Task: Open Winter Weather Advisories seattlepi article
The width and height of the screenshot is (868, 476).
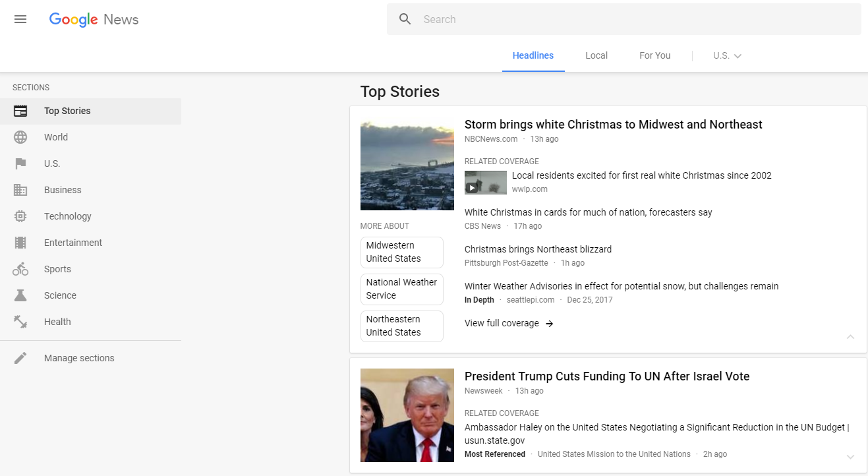Action: 622,286
